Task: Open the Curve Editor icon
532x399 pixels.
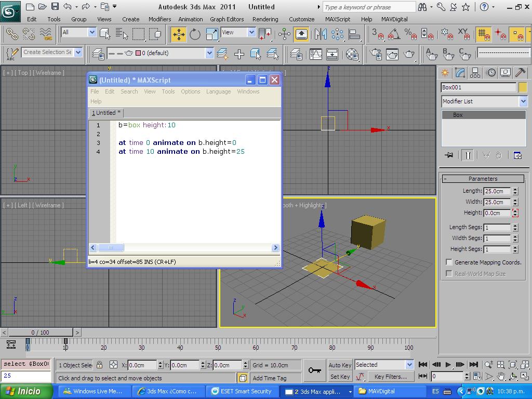Action: click(x=315, y=54)
